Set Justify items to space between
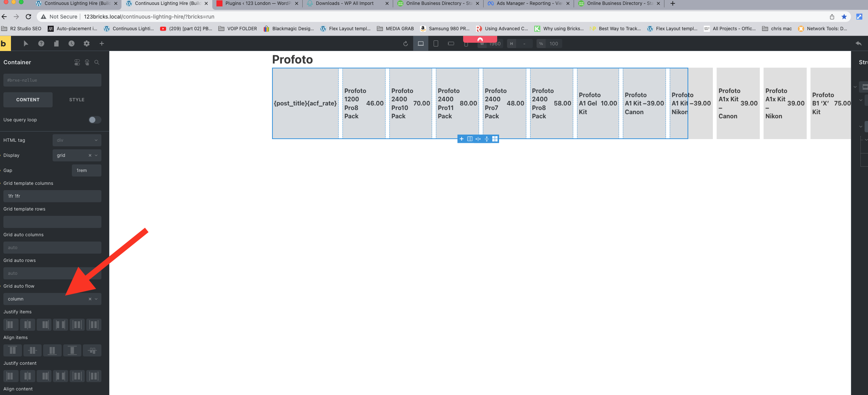868x395 pixels. point(61,325)
